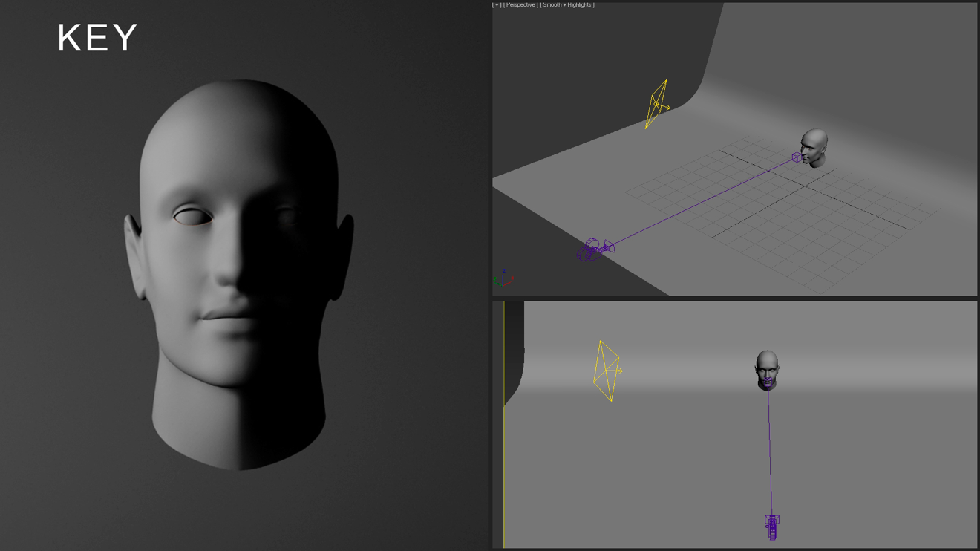This screenshot has height=551, width=980.
Task: Open the Perspective viewport label menu
Action: tap(521, 4)
